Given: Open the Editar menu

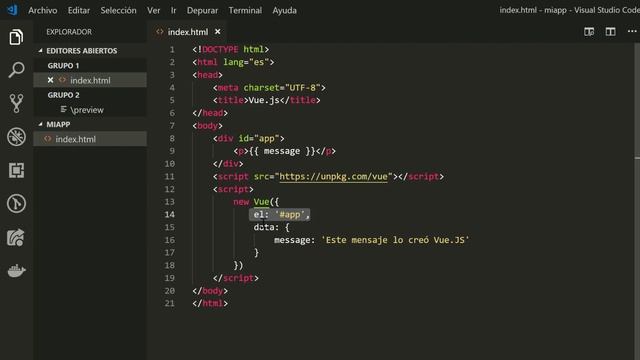Looking at the screenshot, I should click(x=79, y=10).
